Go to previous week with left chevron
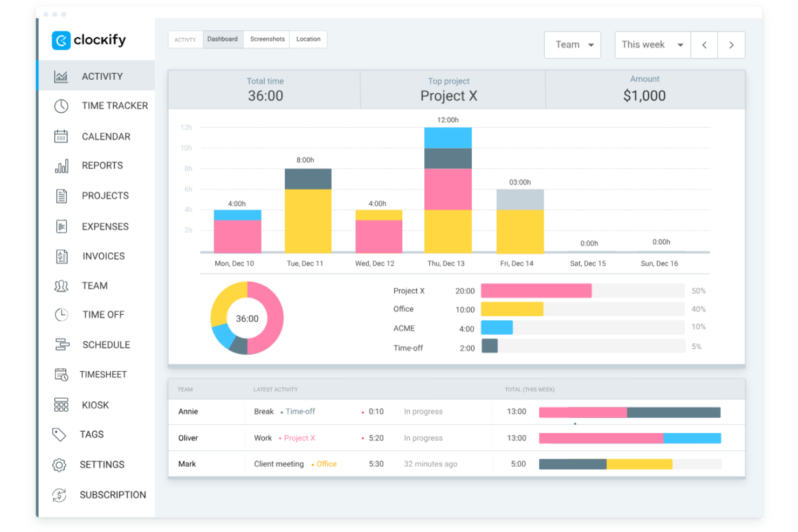Screen dimensions: 798x532 click(x=704, y=45)
